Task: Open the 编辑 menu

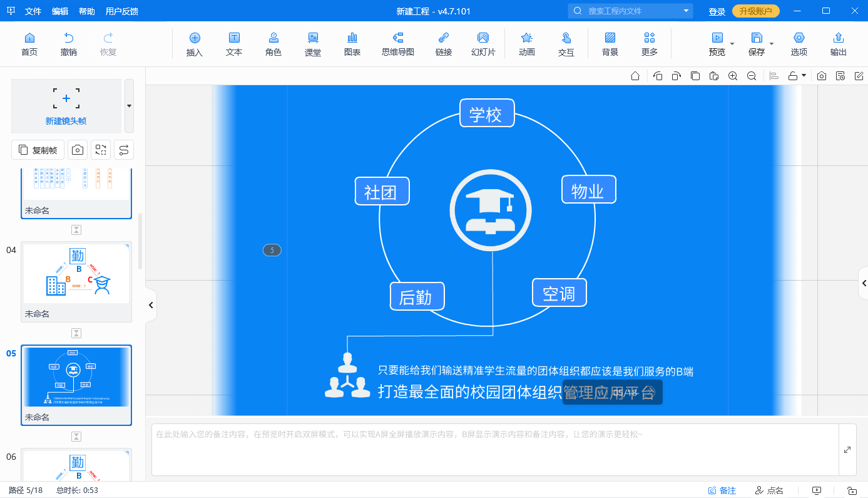Action: [60, 11]
